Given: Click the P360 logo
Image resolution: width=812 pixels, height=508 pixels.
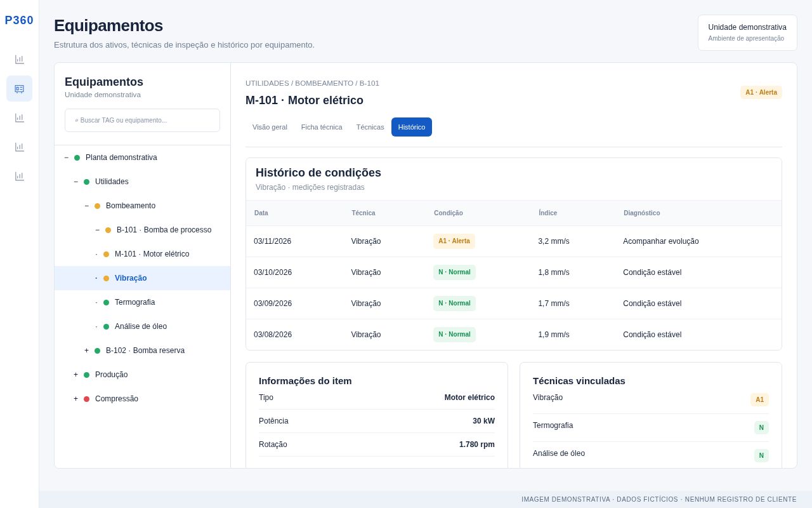Looking at the screenshot, I should [19, 20].
